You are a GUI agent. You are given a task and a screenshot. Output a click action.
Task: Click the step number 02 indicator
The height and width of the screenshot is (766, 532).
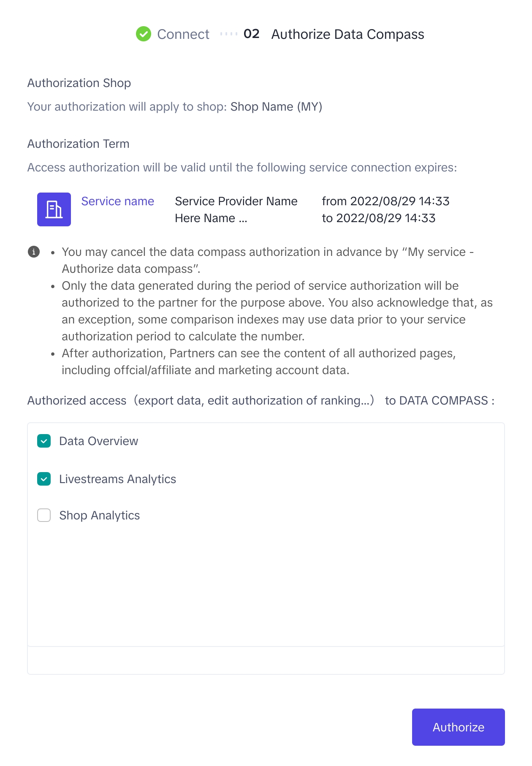point(252,34)
